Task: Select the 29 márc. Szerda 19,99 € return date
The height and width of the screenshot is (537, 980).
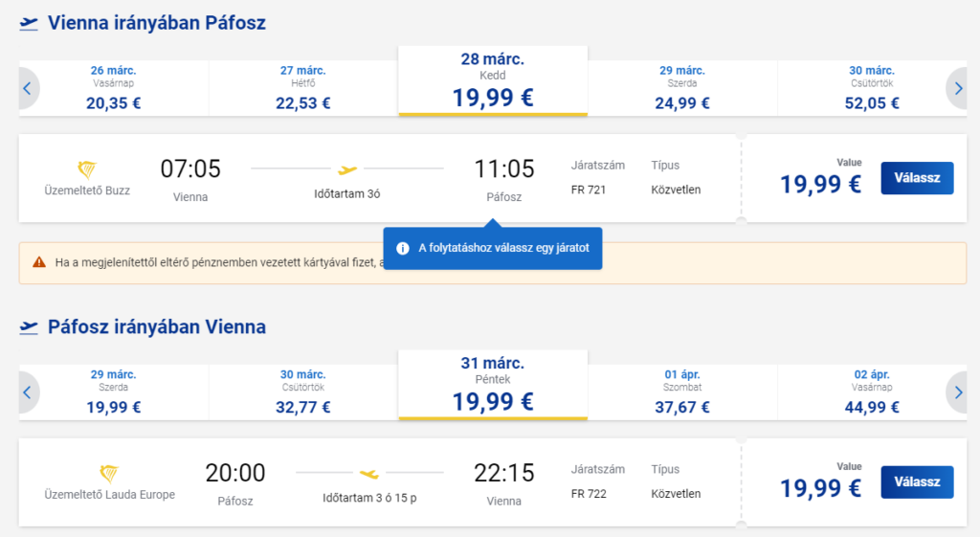Action: pos(113,392)
